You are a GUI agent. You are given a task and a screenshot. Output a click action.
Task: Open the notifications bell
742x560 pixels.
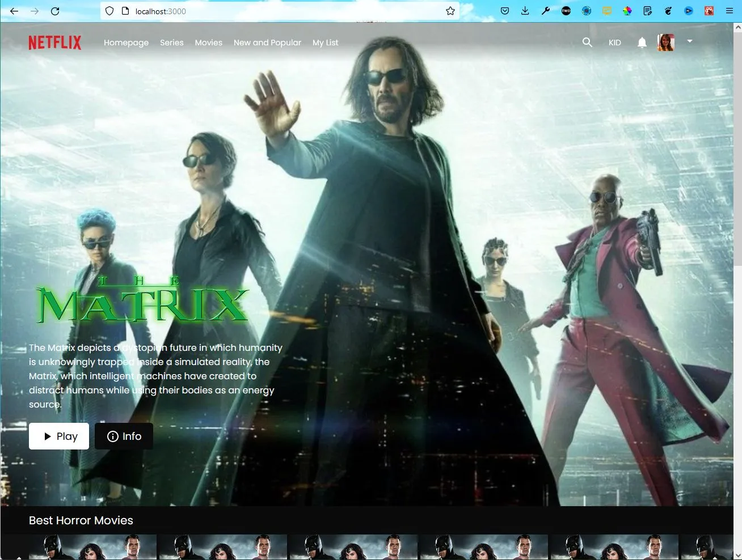[642, 43]
